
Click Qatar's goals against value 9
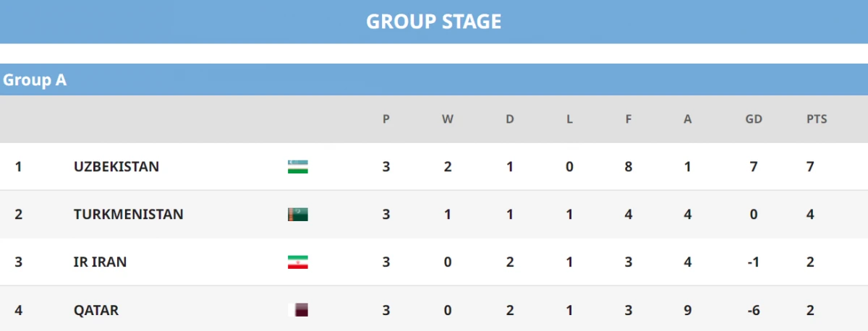(x=687, y=310)
